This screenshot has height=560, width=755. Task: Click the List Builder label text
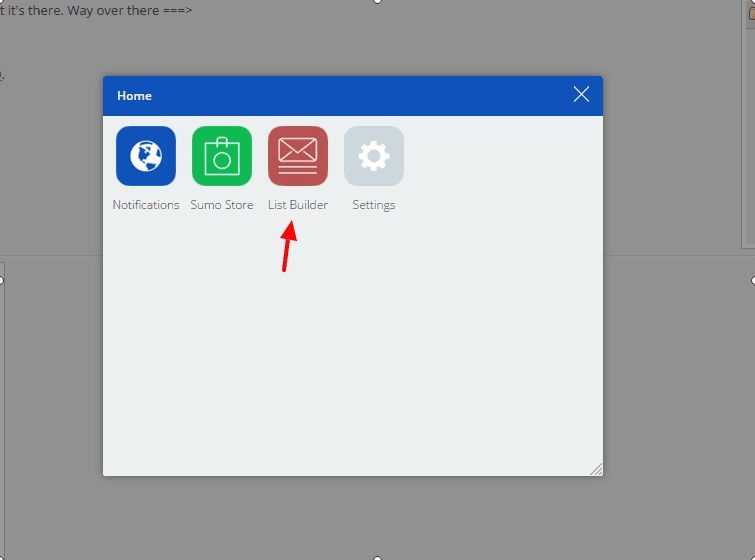coord(298,205)
